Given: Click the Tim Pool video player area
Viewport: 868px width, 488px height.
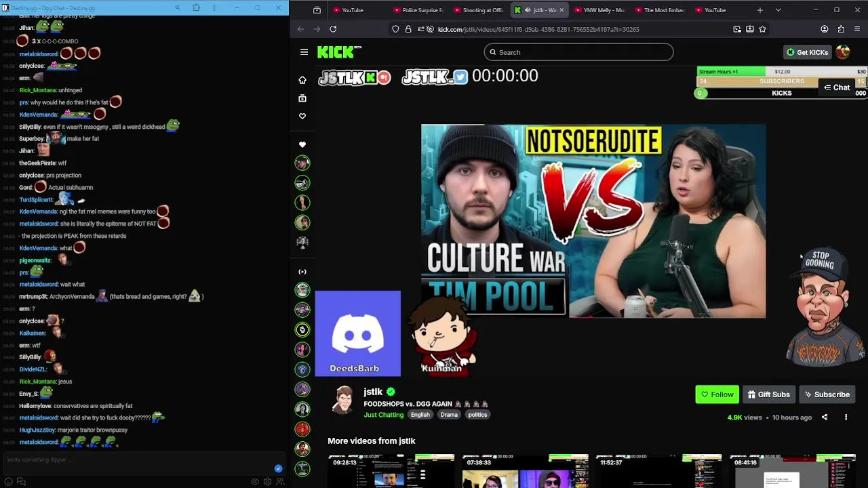Looking at the screenshot, I should (593, 221).
